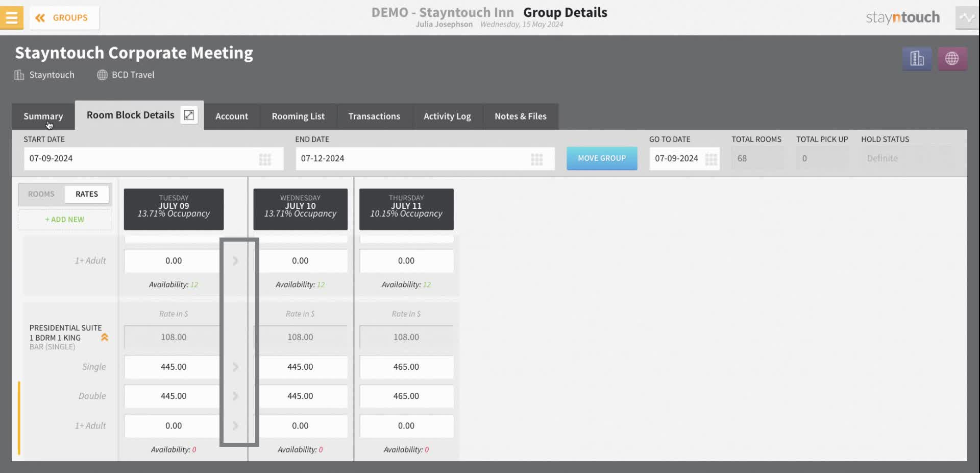Click July 09 Availability: 12 text
The image size is (980, 473).
click(x=174, y=285)
